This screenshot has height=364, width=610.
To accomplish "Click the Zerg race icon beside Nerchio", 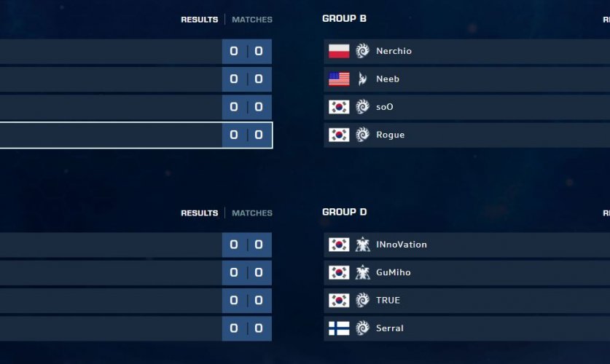I will click(x=362, y=51).
